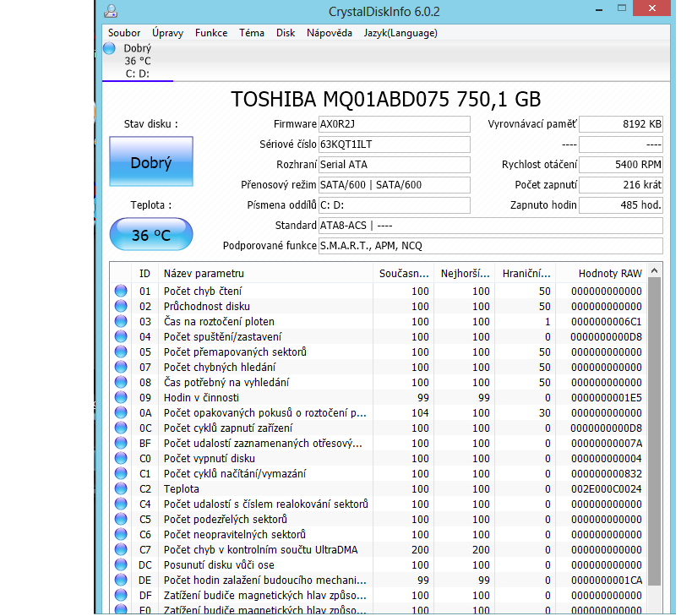Click status orb for row DC Posunutí disku vůči ose
Image resolution: width=692 pixels, height=616 pixels.
point(121,564)
